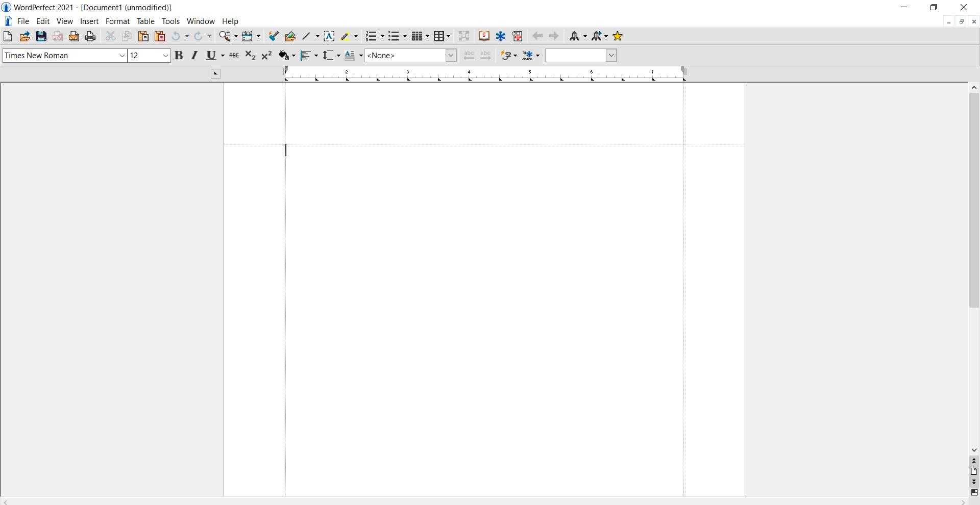Click the Superscript icon
The image size is (980, 505).
pos(266,56)
